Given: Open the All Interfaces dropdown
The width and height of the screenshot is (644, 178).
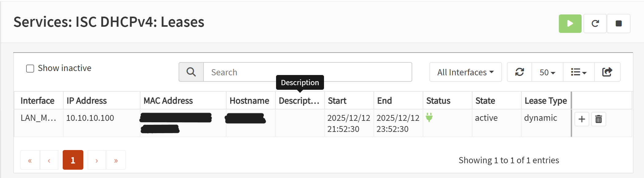Looking at the screenshot, I should (465, 72).
